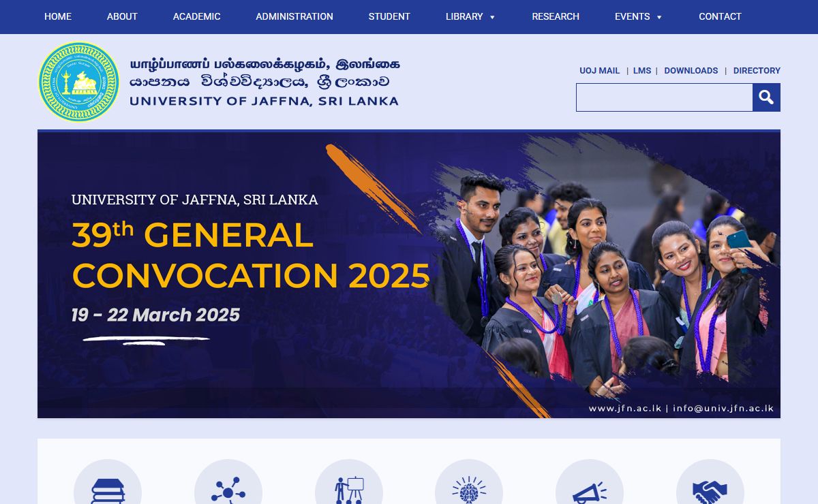This screenshot has height=504, width=818.
Task: Open the LMS link
Action: point(642,71)
